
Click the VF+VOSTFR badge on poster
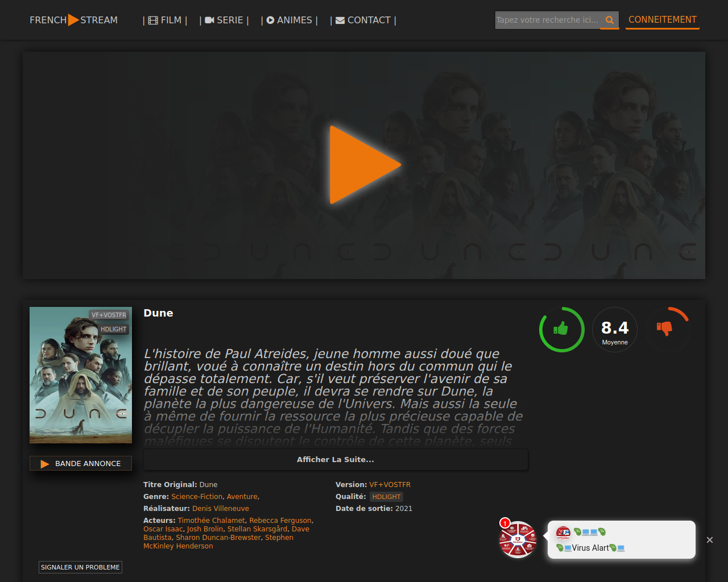pos(109,315)
